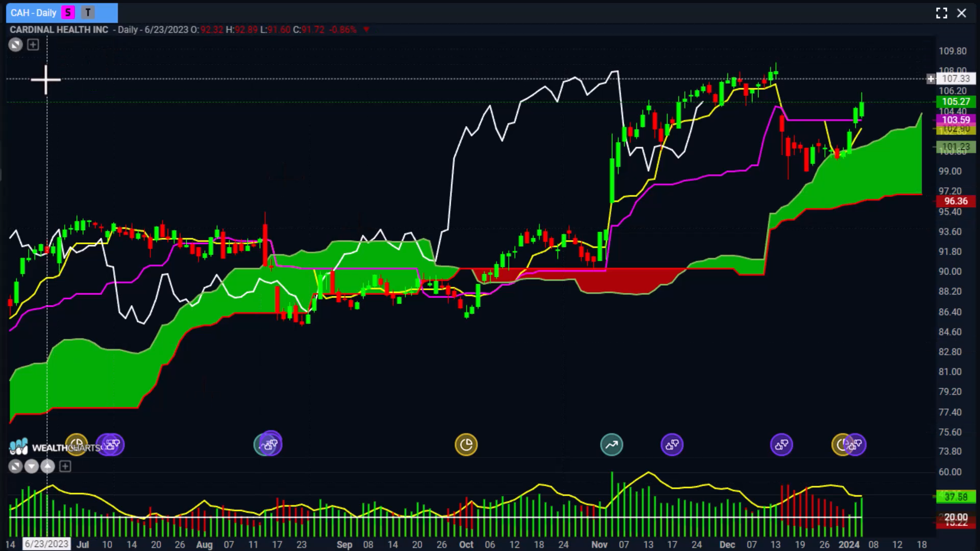Click the 73.80 price axis label
The width and height of the screenshot is (980, 551).
pyautogui.click(x=950, y=451)
